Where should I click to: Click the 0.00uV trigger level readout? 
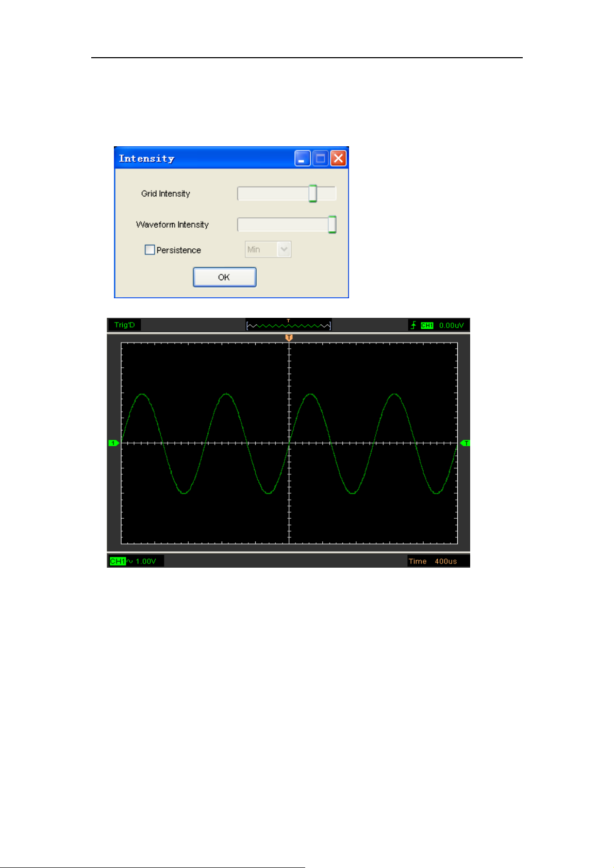pyautogui.click(x=451, y=326)
